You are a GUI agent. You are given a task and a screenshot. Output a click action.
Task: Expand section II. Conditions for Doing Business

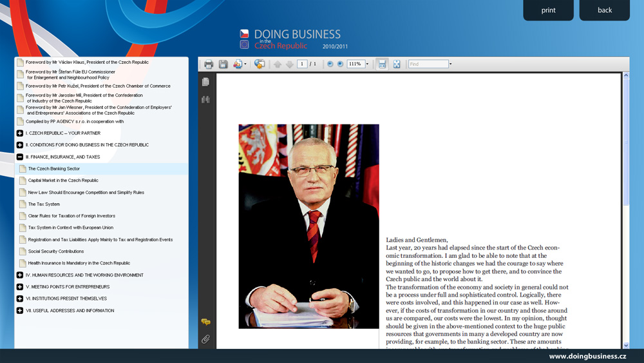point(20,144)
